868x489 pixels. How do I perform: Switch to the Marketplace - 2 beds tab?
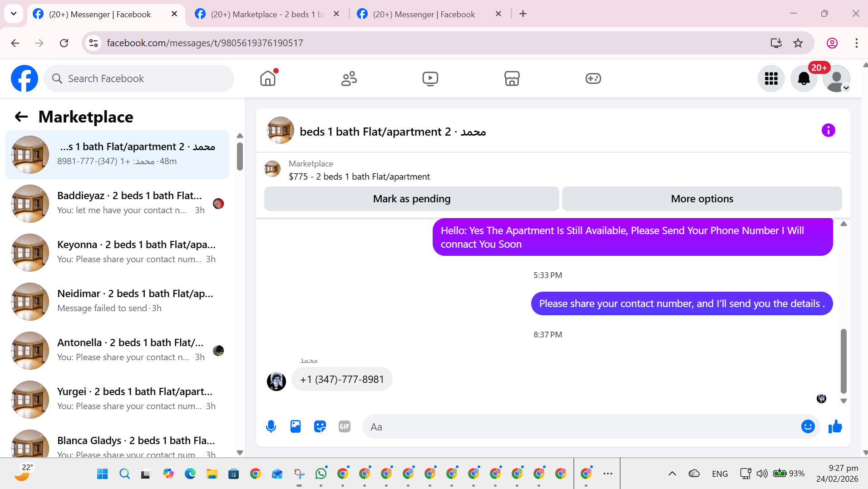click(x=267, y=14)
